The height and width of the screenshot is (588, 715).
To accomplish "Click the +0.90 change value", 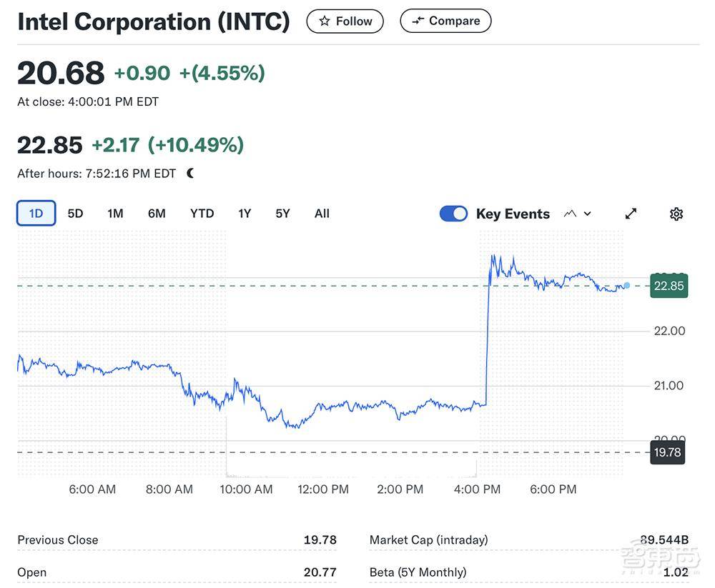I will (142, 74).
